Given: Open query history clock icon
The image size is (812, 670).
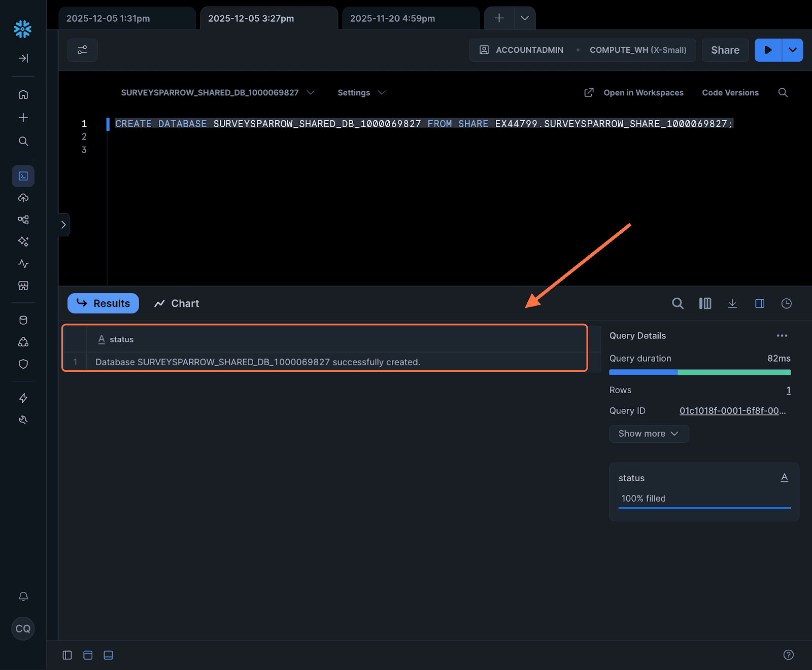Looking at the screenshot, I should [x=786, y=303].
